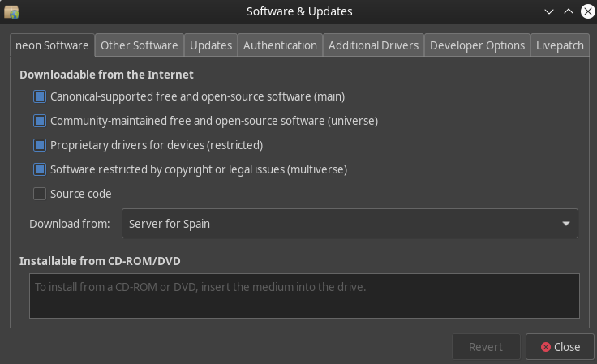Select the Additional Drivers tab
This screenshot has height=364, width=597.
point(373,45)
